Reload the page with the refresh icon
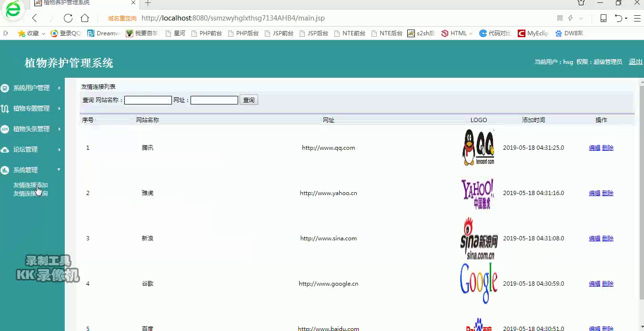The height and width of the screenshot is (331, 644). click(68, 18)
